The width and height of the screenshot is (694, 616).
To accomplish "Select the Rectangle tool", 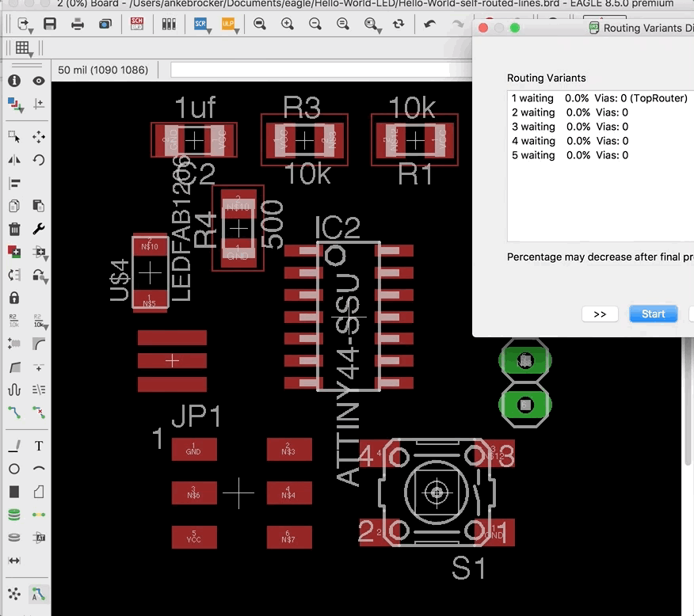I will pyautogui.click(x=14, y=492).
